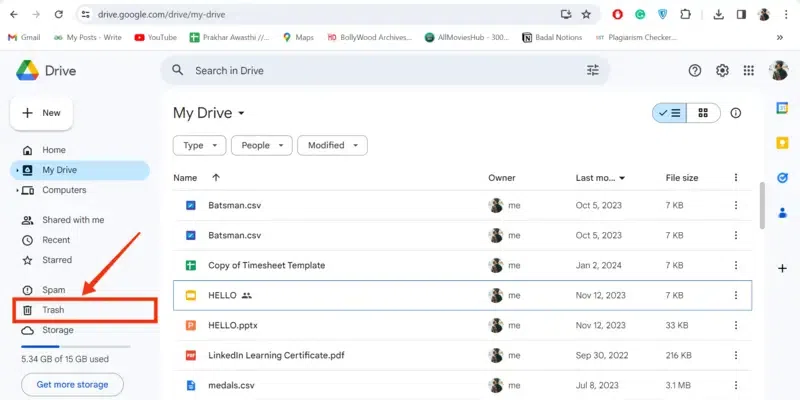This screenshot has height=400, width=800.
Task: Reverse sort direction arrow beside Name
Action: 216,178
